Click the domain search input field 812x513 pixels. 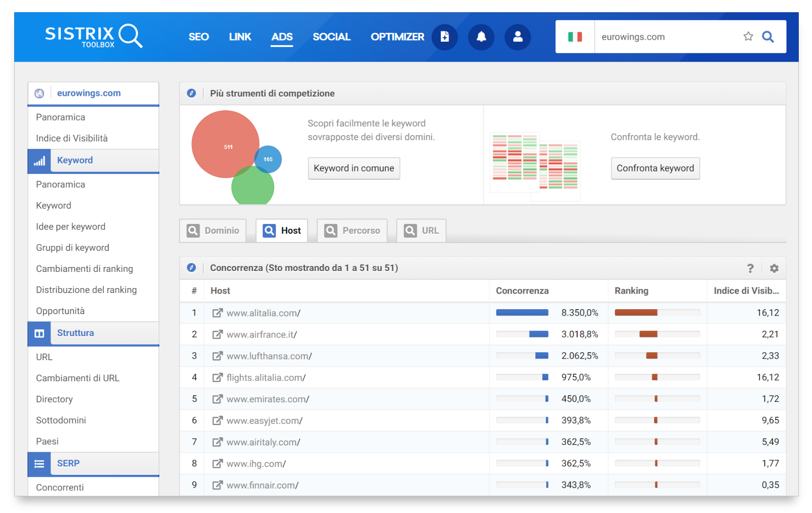(x=667, y=37)
